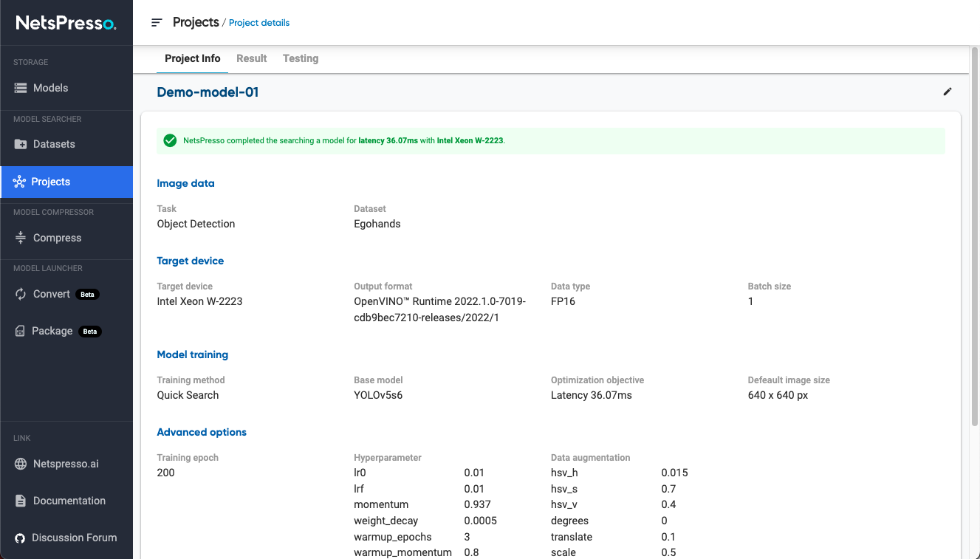Click the momentum hyperparameter value 0.937

point(477,504)
